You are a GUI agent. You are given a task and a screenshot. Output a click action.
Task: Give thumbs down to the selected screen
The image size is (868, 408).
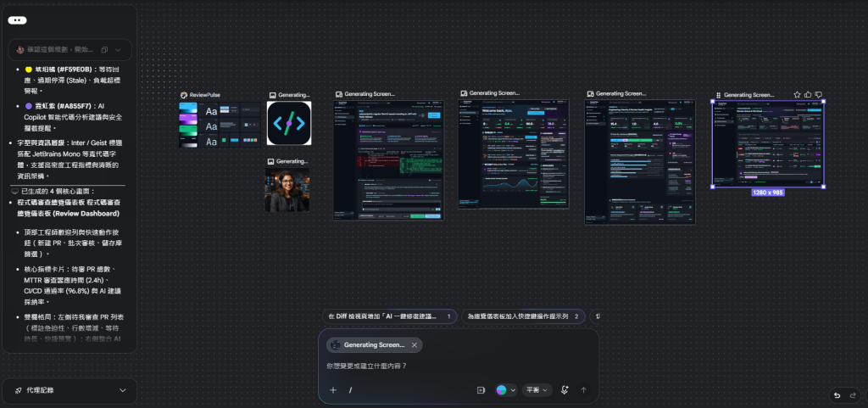(x=819, y=95)
